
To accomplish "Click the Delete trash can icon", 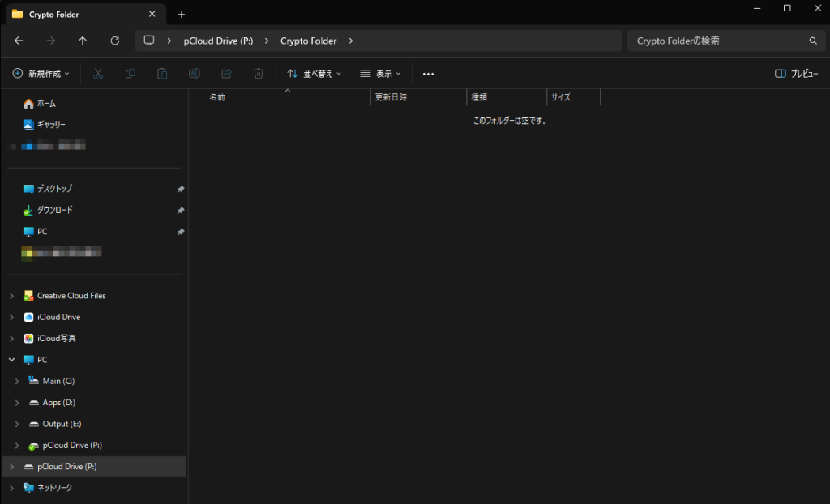I will [259, 74].
